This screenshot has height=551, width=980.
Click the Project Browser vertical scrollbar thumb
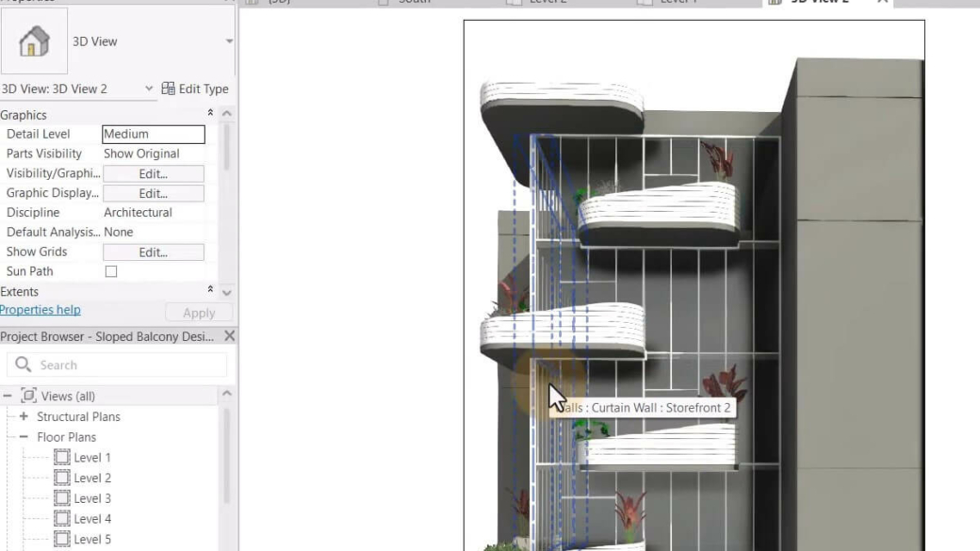[x=227, y=456]
